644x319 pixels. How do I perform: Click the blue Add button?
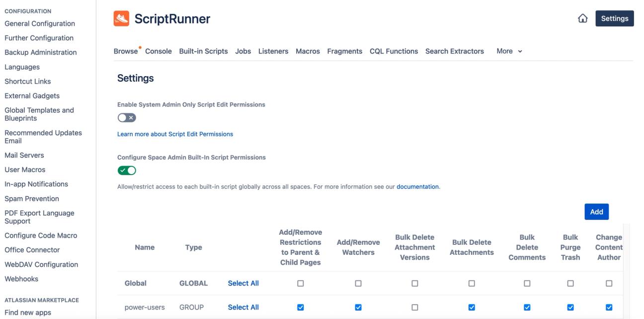(596, 212)
